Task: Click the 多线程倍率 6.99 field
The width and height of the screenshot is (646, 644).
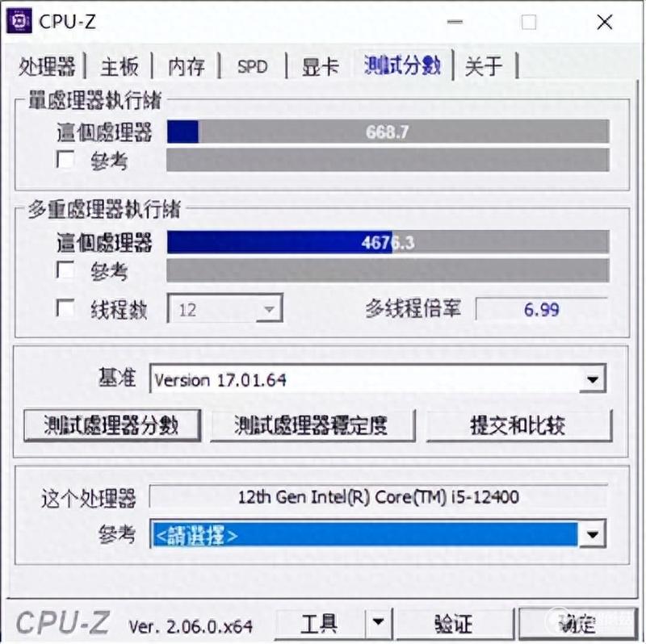Action: pyautogui.click(x=541, y=309)
